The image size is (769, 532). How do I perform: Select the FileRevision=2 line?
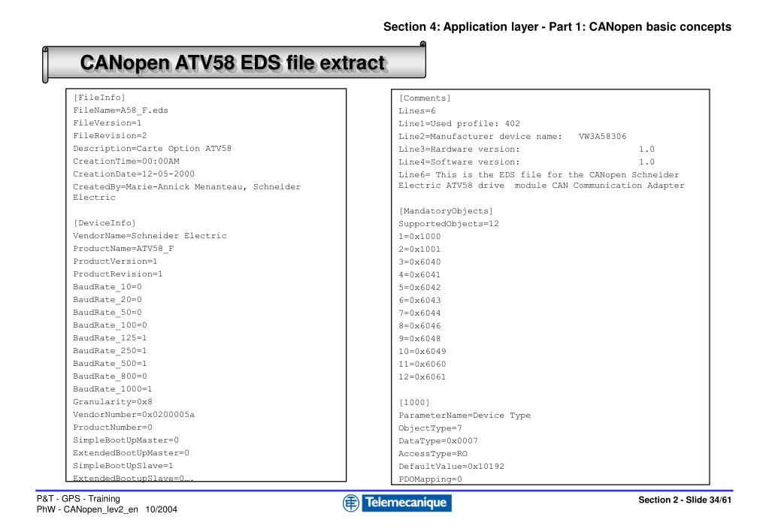[x=110, y=136]
